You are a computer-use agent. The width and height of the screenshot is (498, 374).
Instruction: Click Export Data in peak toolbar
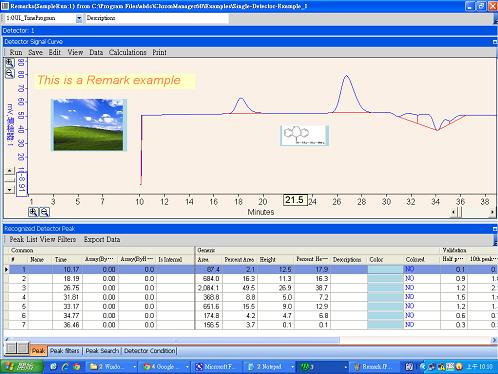point(102,239)
